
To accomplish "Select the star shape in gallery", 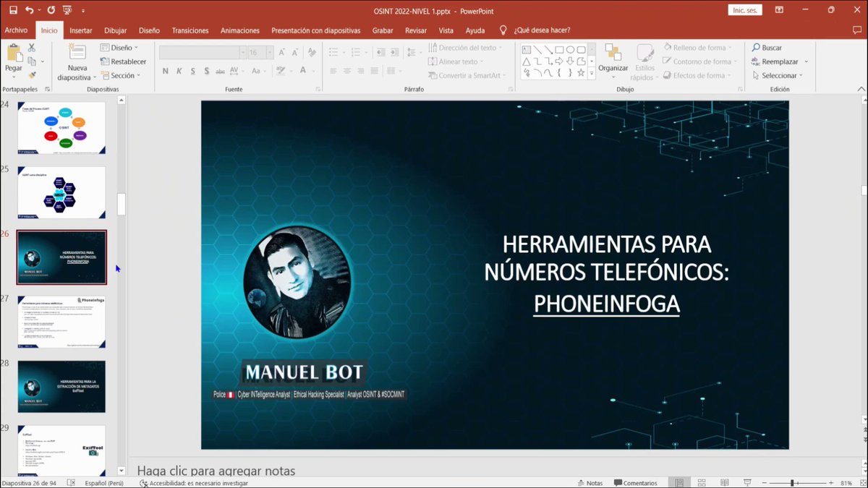I will (x=581, y=73).
